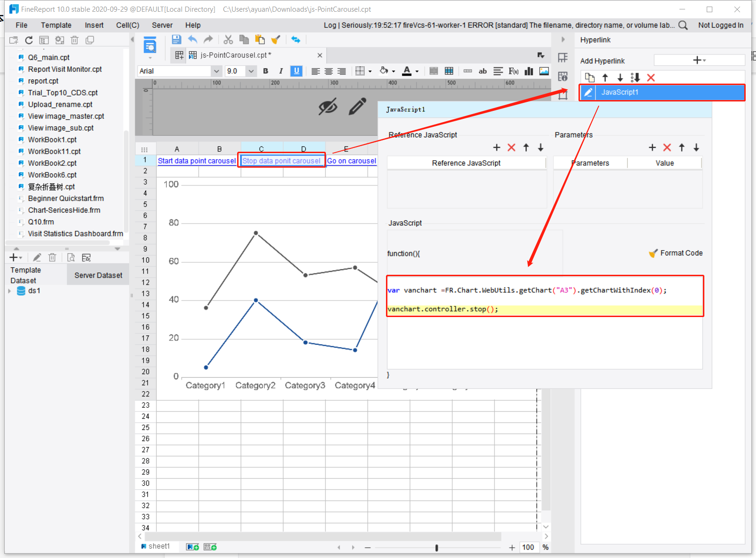
Task: Delete the JavaScript1 hyperlink with the red X
Action: [x=651, y=77]
